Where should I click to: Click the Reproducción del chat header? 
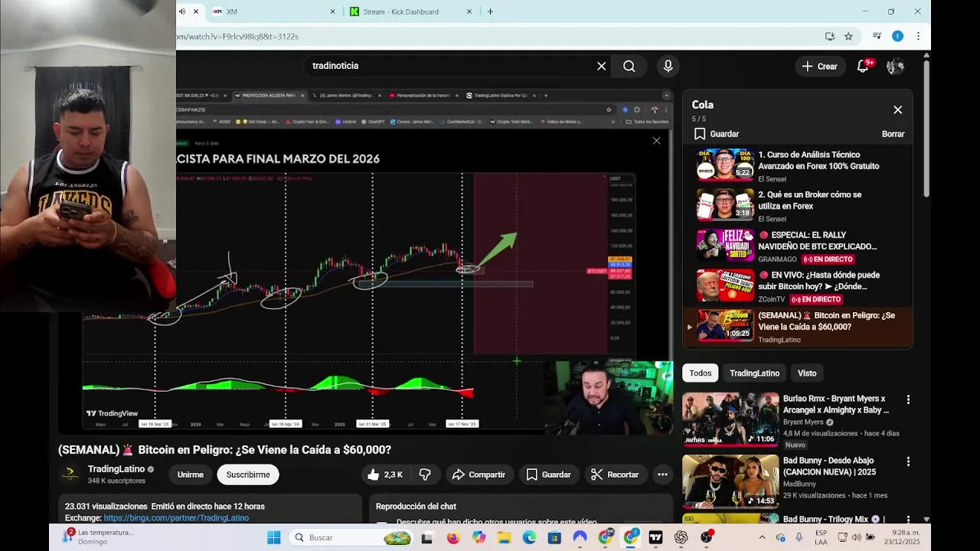(416, 507)
